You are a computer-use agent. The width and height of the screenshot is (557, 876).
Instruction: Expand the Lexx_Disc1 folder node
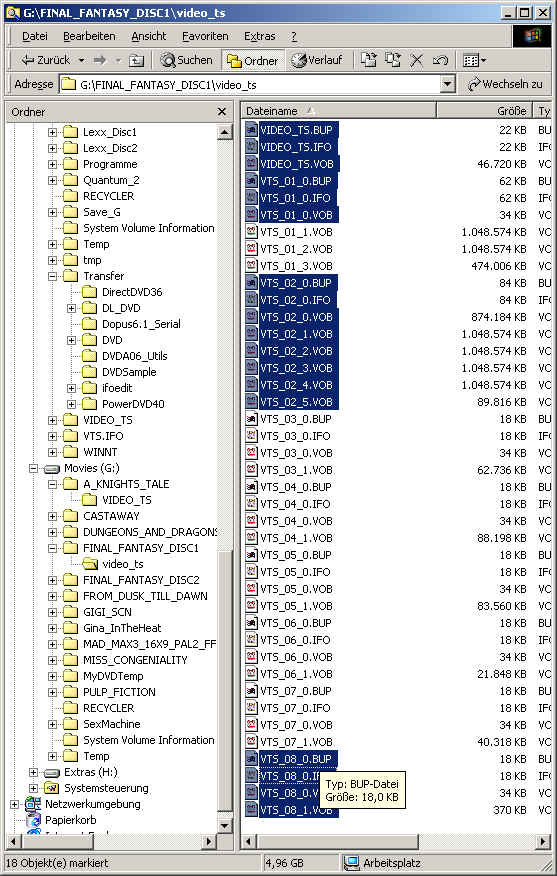pos(53,132)
